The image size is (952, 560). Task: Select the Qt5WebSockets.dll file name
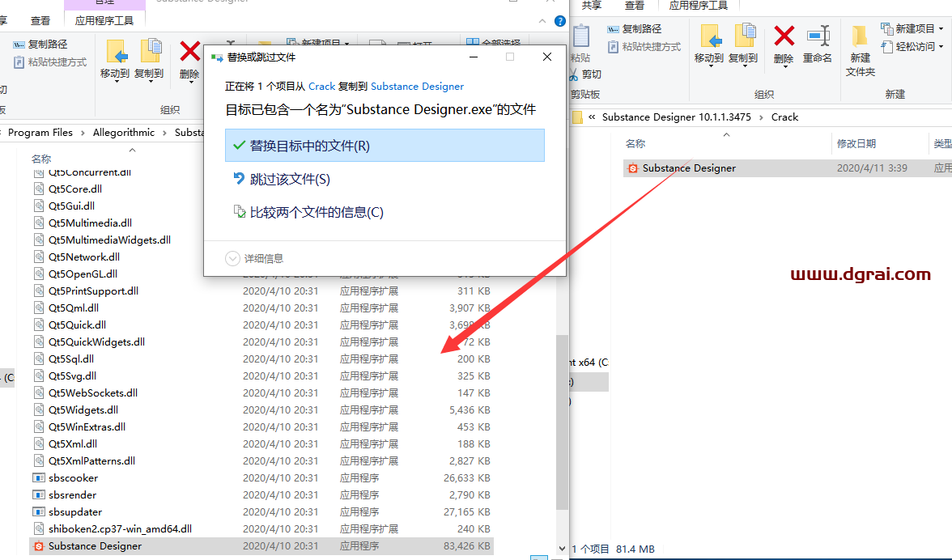pos(93,392)
